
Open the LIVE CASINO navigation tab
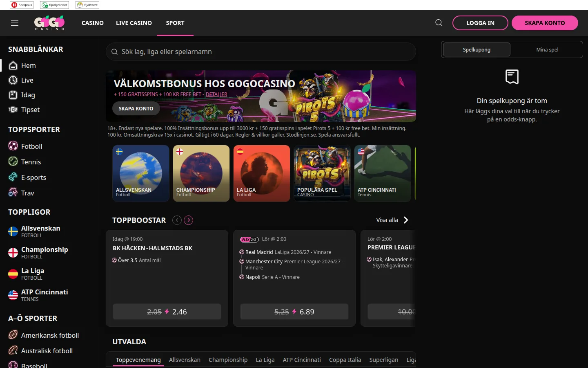point(134,23)
